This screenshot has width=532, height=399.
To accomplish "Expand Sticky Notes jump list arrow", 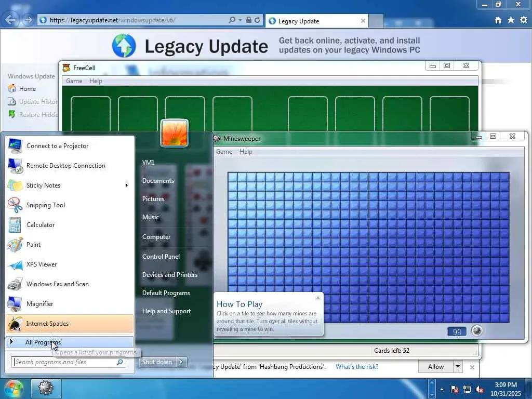I will [127, 185].
